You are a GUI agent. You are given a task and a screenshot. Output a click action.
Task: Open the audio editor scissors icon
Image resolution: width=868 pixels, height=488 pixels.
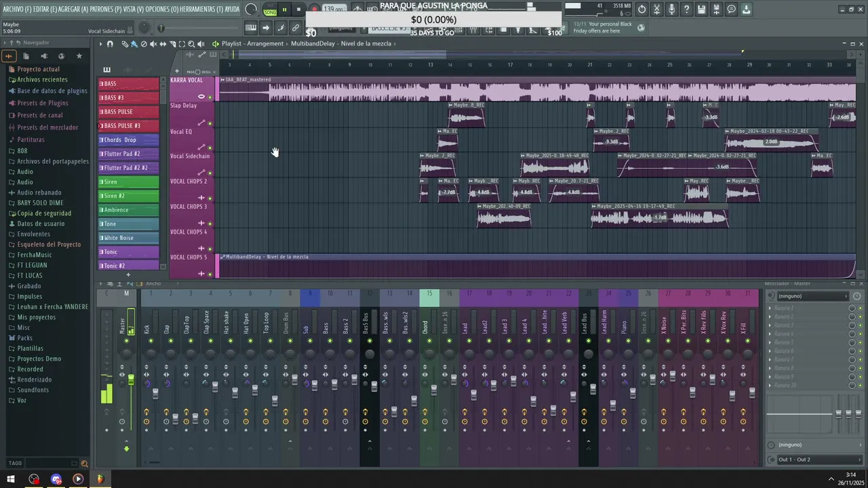(x=657, y=9)
